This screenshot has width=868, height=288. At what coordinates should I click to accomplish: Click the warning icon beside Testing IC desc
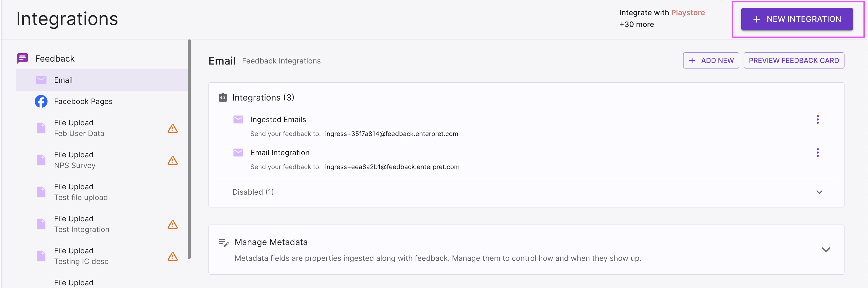[172, 256]
